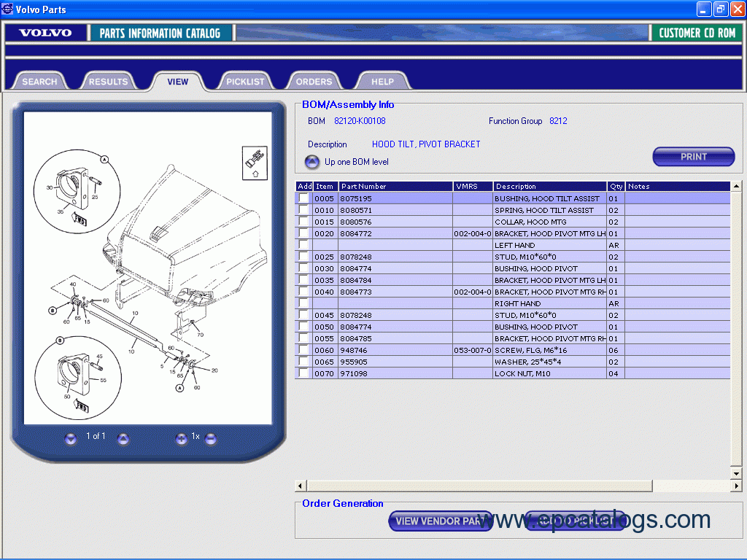Tick the Add checkbox for item 0015
Image resolution: width=747 pixels, height=560 pixels.
pyautogui.click(x=303, y=222)
